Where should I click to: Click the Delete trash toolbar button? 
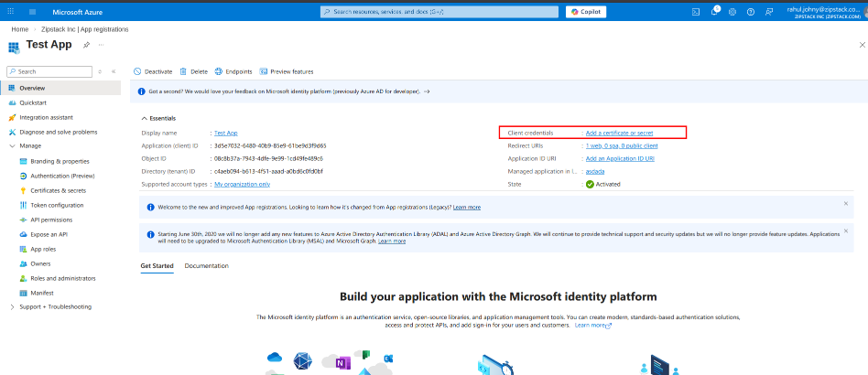click(x=193, y=71)
